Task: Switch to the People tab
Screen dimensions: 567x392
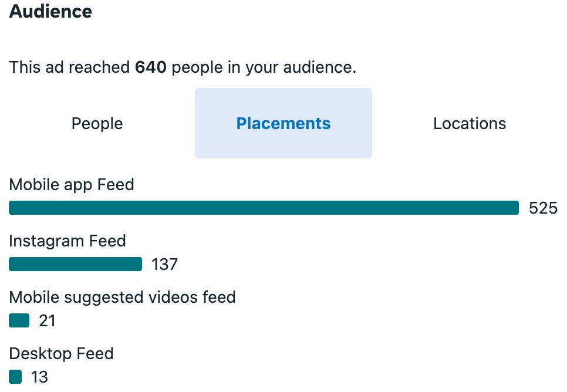Action: tap(97, 124)
